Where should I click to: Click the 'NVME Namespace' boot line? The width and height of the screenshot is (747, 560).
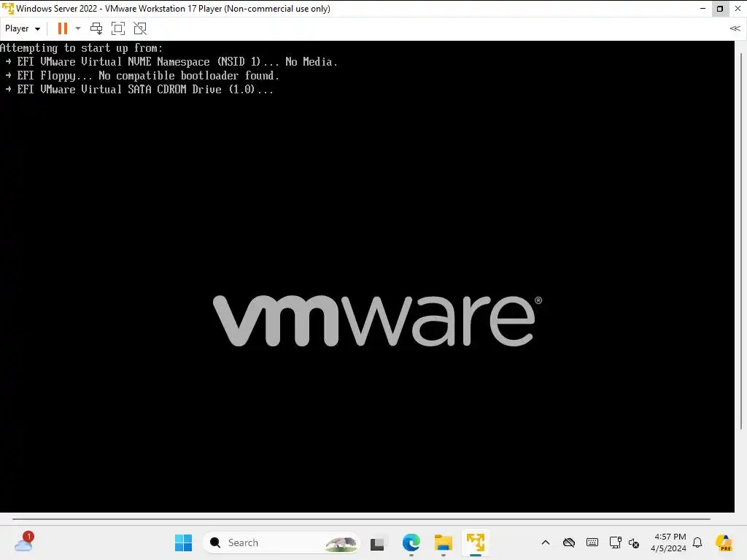pos(171,62)
